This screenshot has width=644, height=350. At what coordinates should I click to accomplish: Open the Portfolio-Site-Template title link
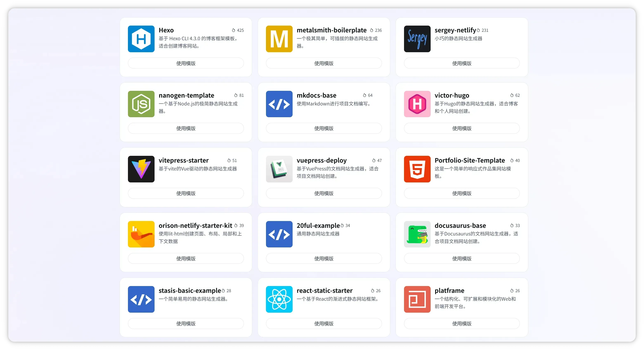pyautogui.click(x=469, y=160)
